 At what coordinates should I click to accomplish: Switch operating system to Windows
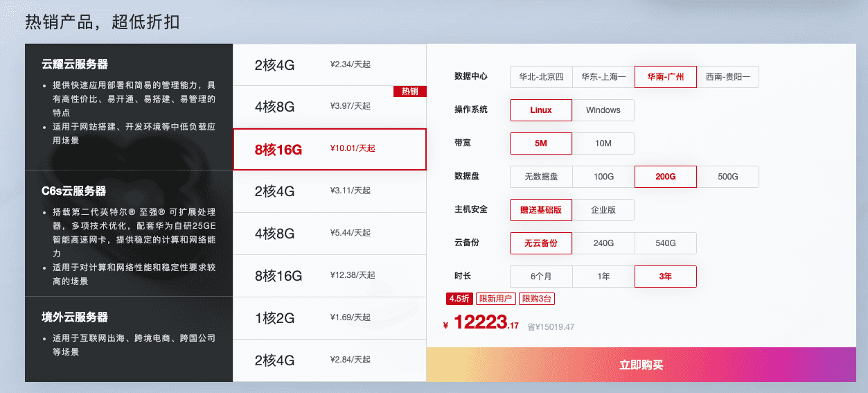click(x=603, y=110)
